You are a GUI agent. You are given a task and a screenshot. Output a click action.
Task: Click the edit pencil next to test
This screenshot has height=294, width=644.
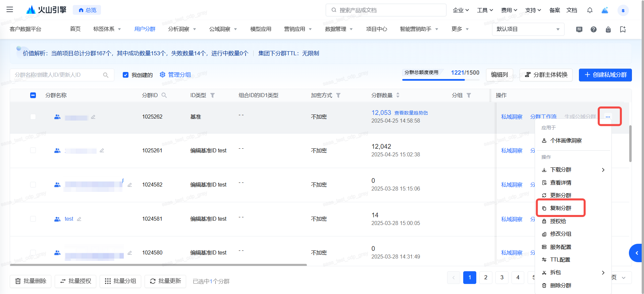(x=79, y=219)
